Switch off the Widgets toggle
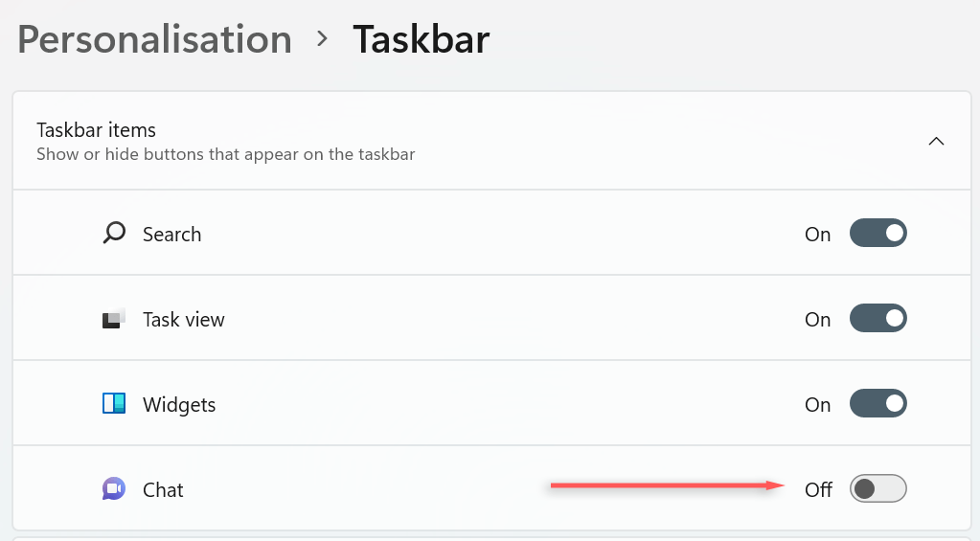Viewport: 980px width, 541px height. tap(877, 404)
